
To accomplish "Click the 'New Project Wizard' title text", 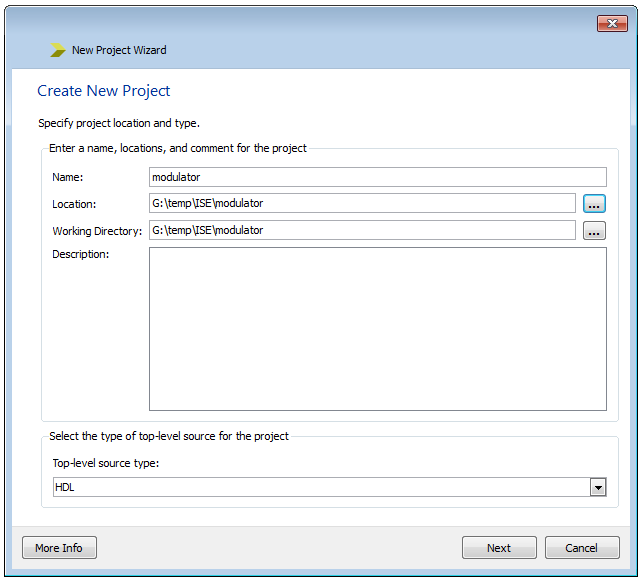I will click(x=119, y=50).
